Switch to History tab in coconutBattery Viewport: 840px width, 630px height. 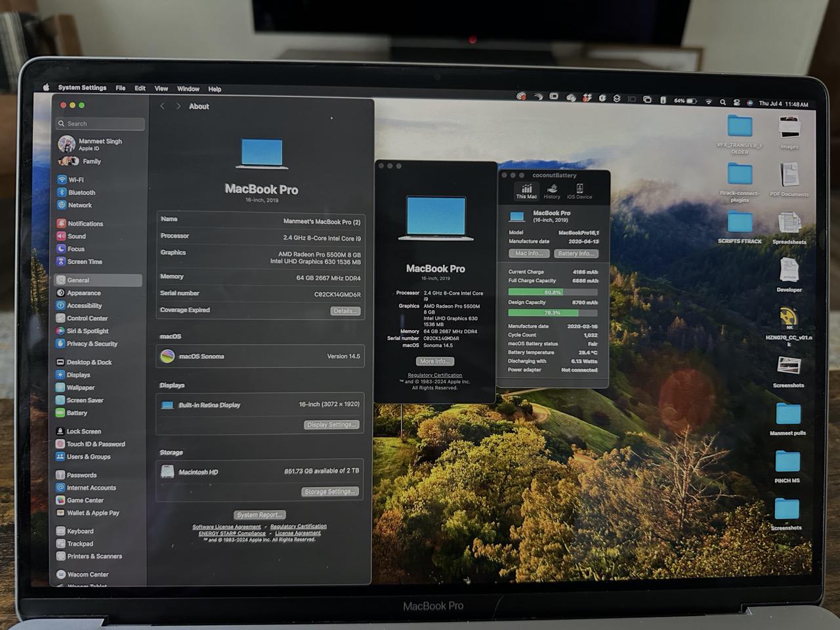(552, 192)
